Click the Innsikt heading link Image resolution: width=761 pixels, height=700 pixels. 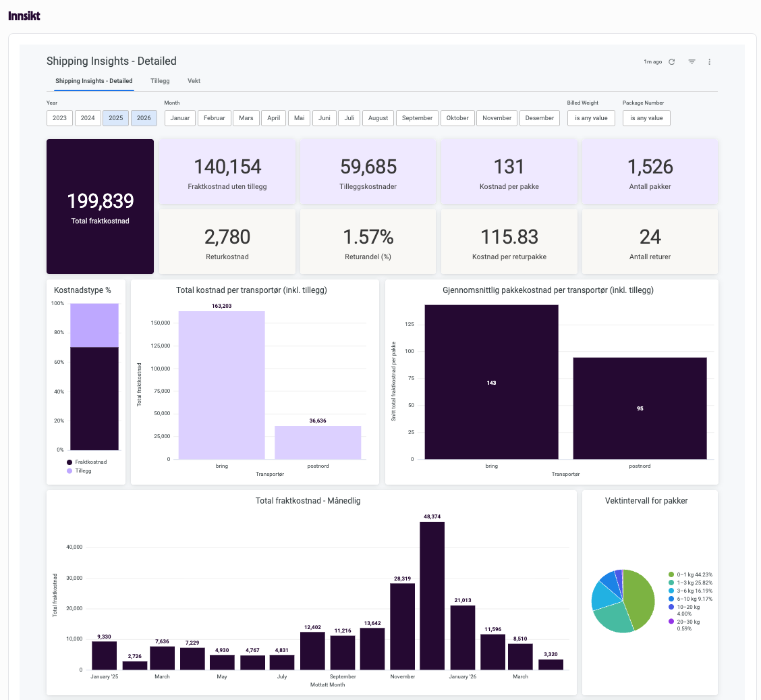[x=24, y=15]
